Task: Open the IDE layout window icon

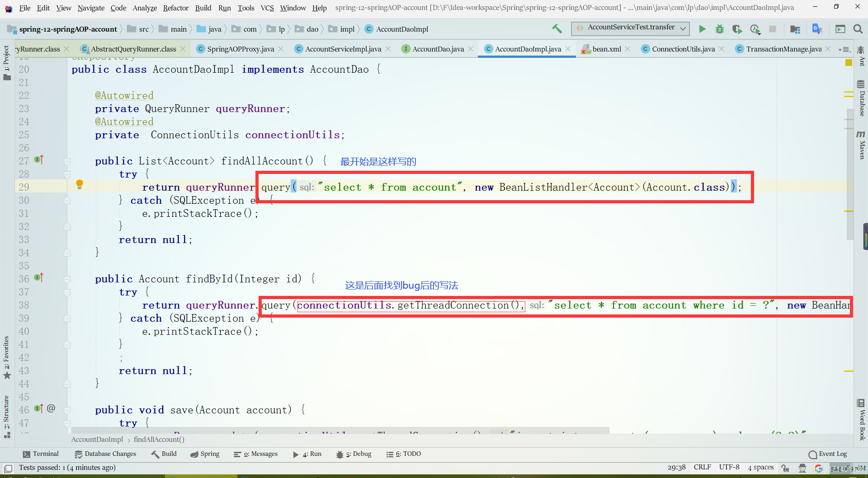Action: (840, 29)
